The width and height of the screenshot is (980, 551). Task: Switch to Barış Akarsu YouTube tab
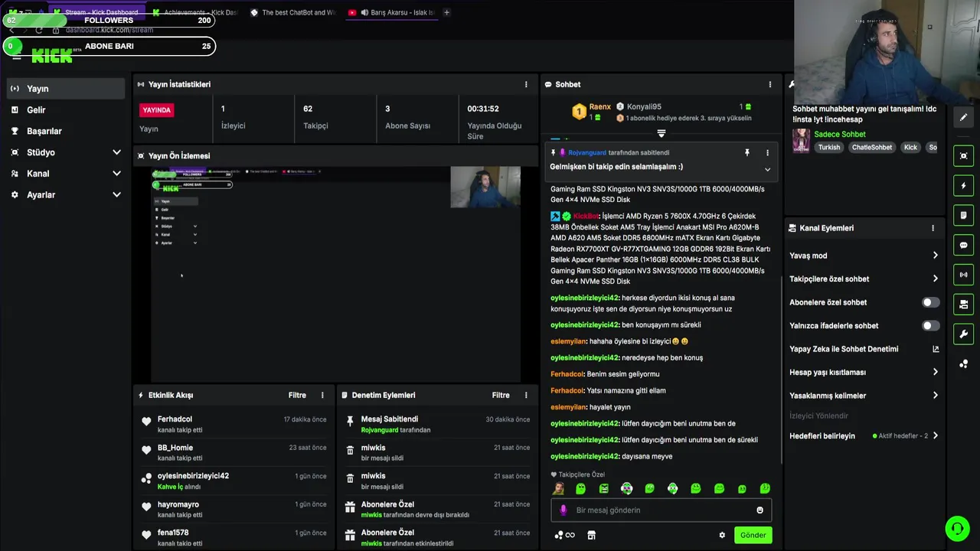click(392, 12)
